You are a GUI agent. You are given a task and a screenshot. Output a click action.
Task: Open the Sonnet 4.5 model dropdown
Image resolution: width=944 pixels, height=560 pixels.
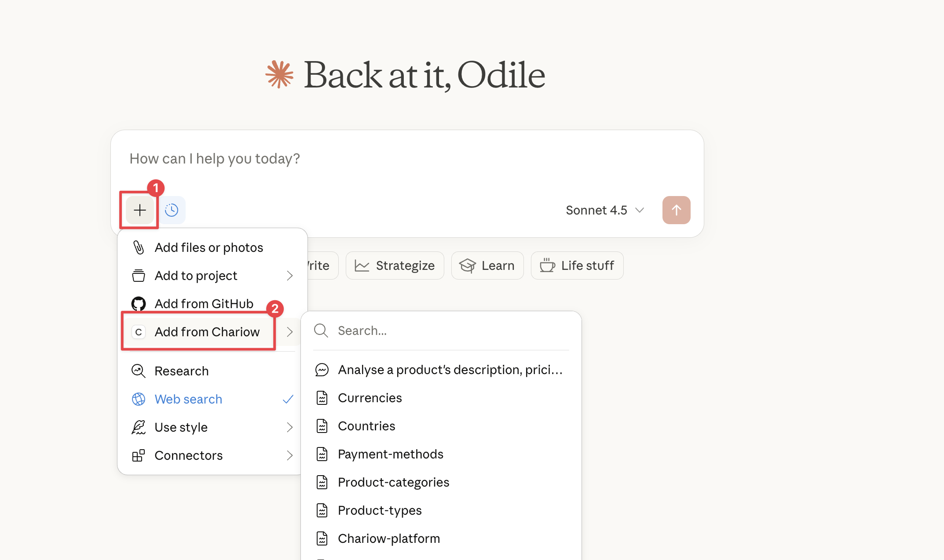[x=605, y=210]
